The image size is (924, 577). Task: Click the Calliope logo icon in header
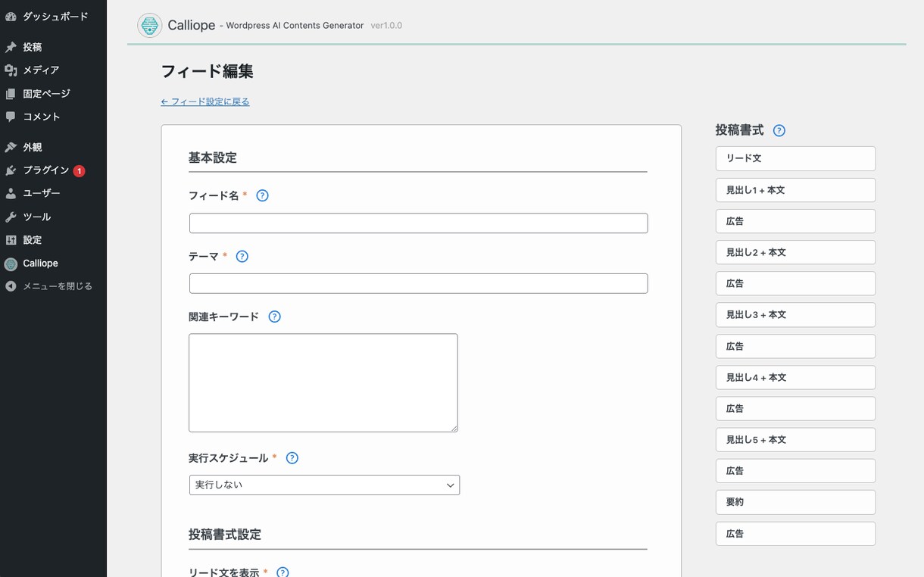pyautogui.click(x=150, y=25)
